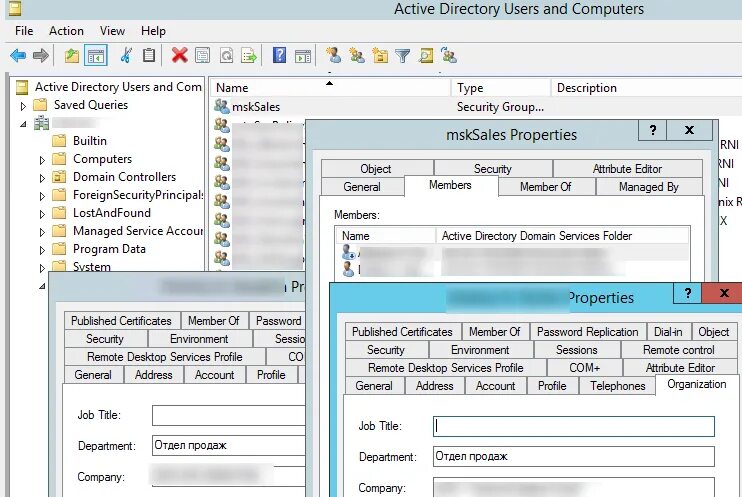This screenshot has width=742, height=497.
Task: Click the Back arrow in the toolbar
Action: (18, 56)
